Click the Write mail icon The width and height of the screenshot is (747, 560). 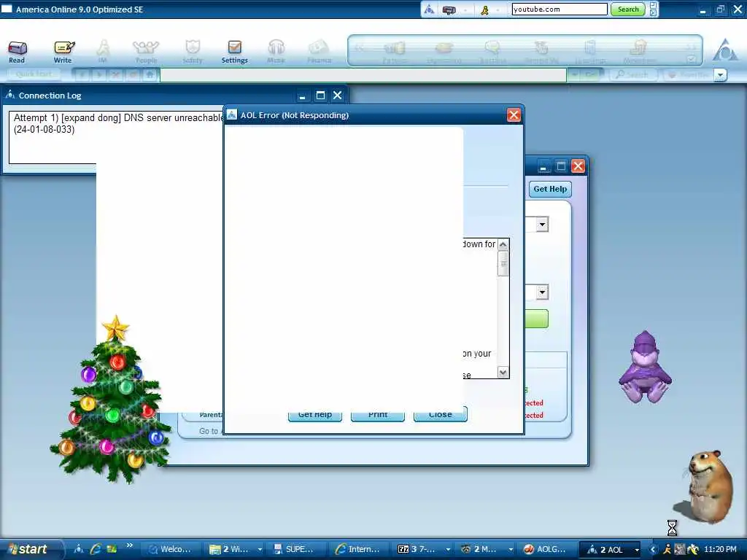point(63,52)
